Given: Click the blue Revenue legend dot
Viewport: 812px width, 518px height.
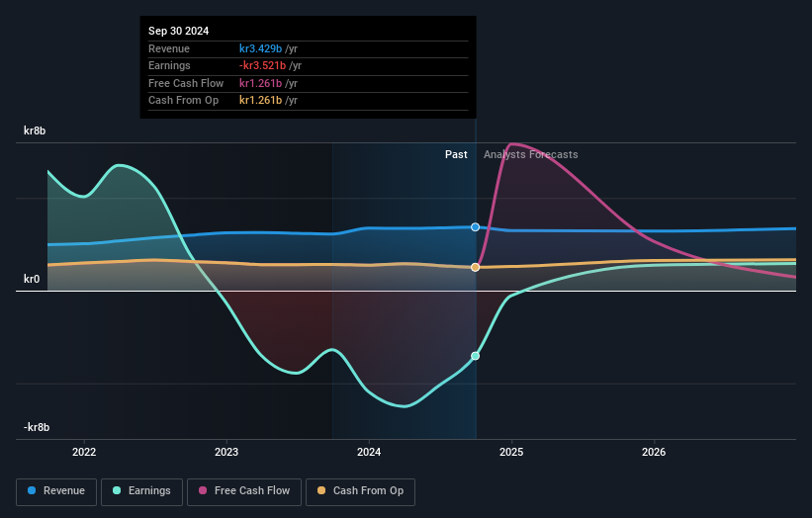Looking at the screenshot, I should (x=32, y=490).
